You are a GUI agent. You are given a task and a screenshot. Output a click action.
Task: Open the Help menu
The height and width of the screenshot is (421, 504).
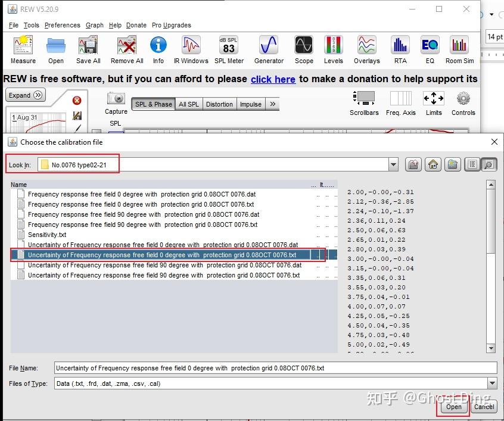(x=115, y=25)
